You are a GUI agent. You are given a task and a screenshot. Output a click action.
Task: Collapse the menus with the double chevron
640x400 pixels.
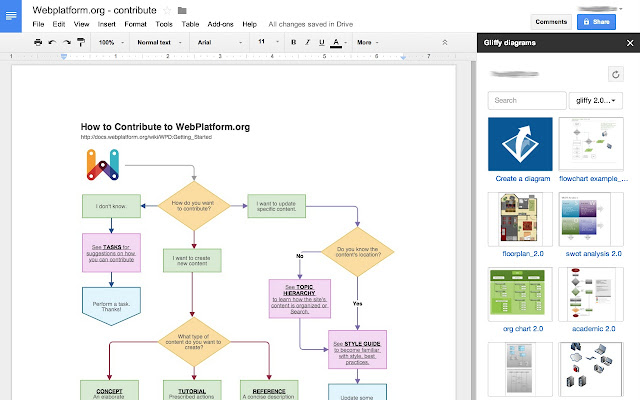click(444, 42)
